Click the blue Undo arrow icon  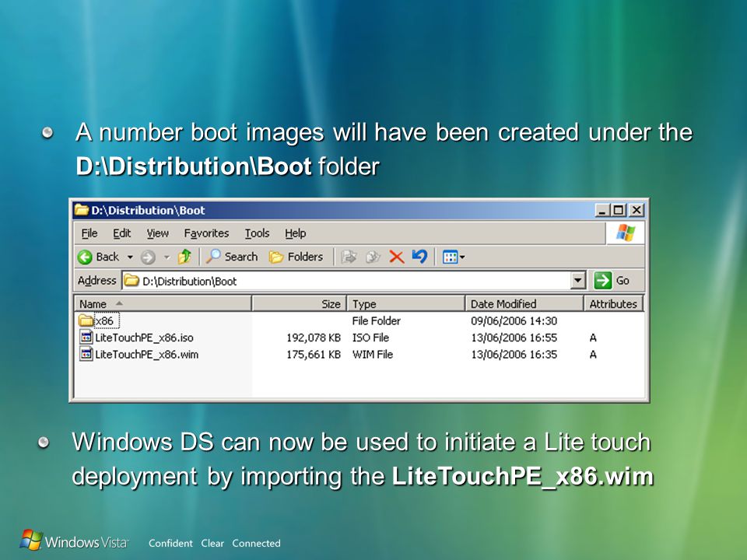419,257
